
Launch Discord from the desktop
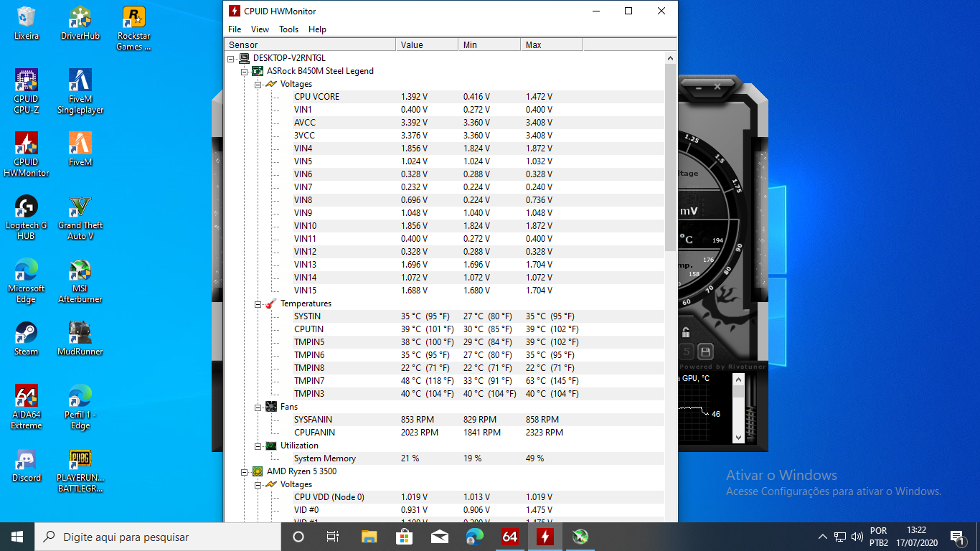[x=27, y=465]
